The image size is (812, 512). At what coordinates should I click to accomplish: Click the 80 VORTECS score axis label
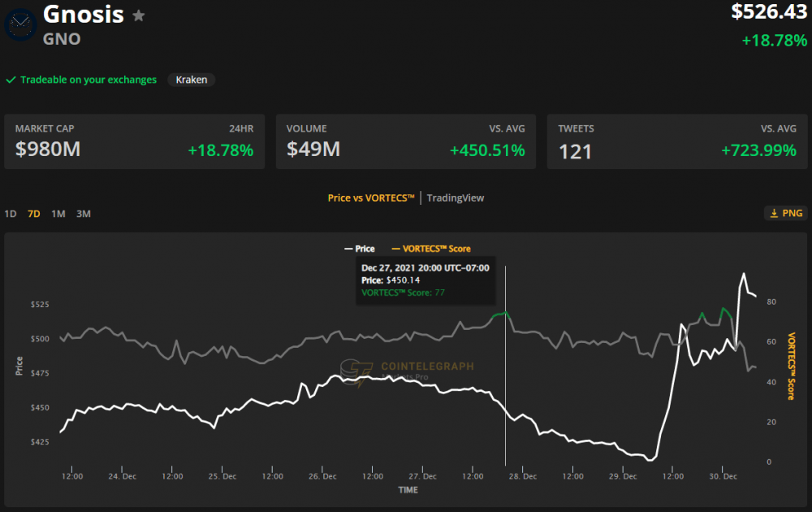click(771, 302)
